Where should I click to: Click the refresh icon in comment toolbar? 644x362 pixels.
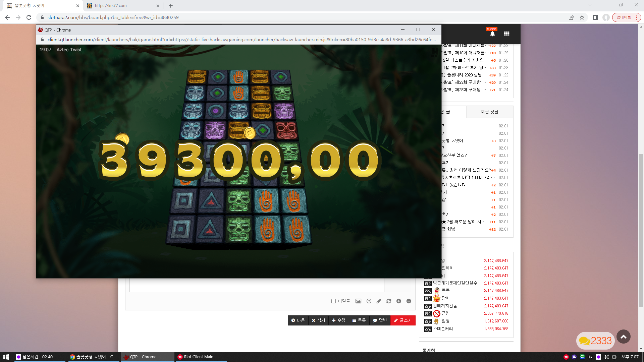click(x=389, y=301)
